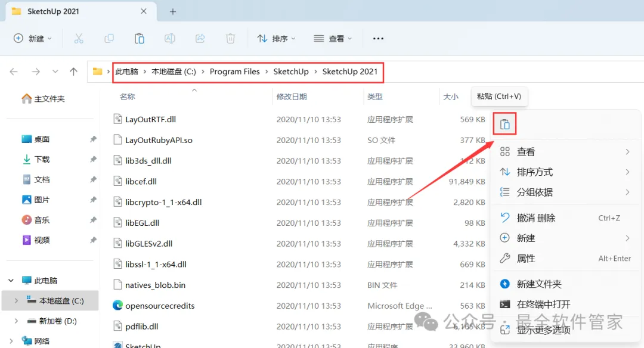This screenshot has height=348, width=644.
Task: Select 新加卷 (D:) in sidebar
Action: point(52,321)
